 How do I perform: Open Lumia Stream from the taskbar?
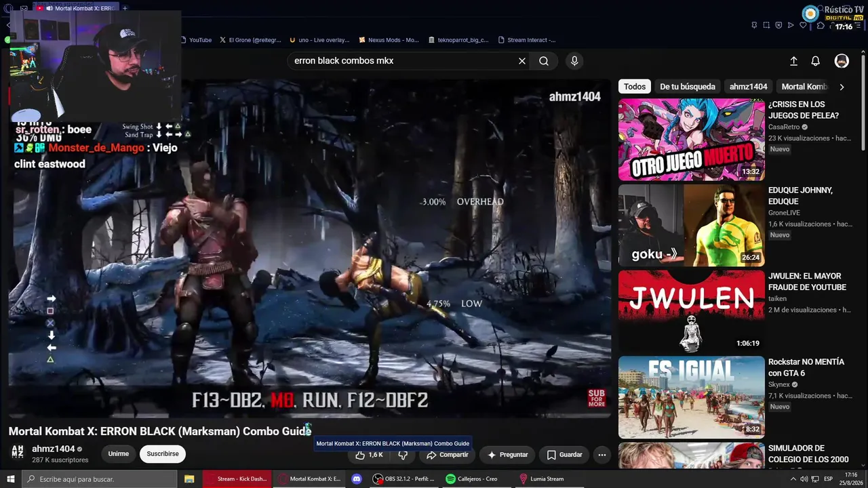coord(542,479)
